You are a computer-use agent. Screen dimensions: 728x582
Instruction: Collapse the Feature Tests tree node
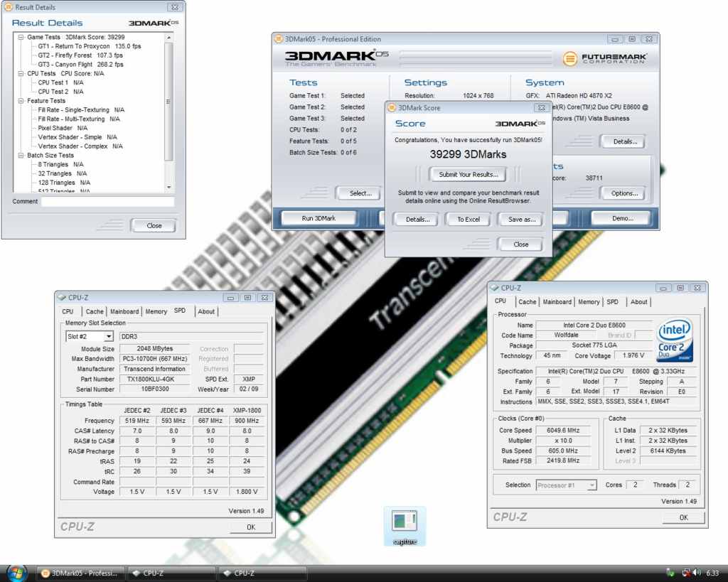point(21,101)
